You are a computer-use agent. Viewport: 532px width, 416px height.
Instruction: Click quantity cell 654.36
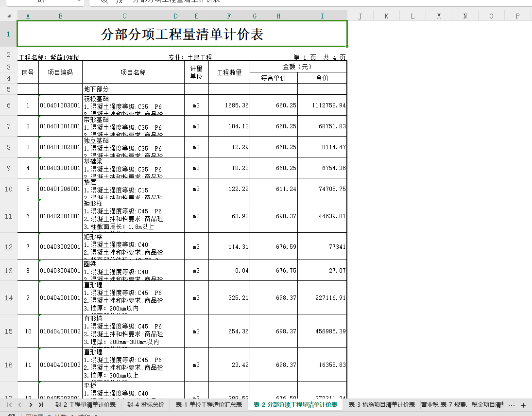point(229,331)
